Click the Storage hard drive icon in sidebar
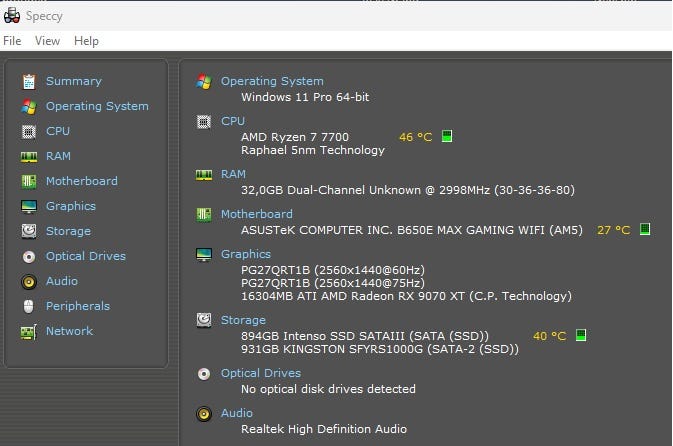This screenshot has height=446, width=673. point(29,231)
